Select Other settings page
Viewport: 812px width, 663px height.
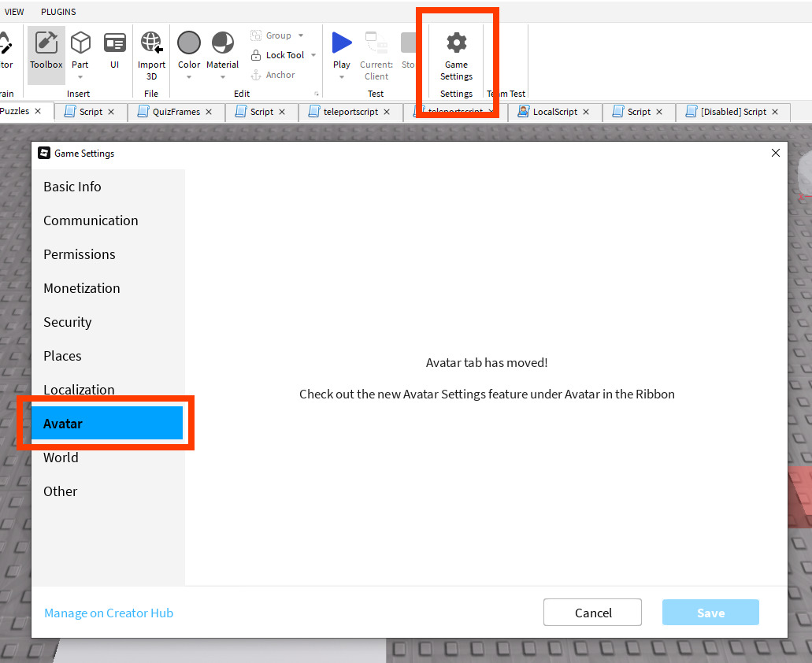pyautogui.click(x=108, y=491)
